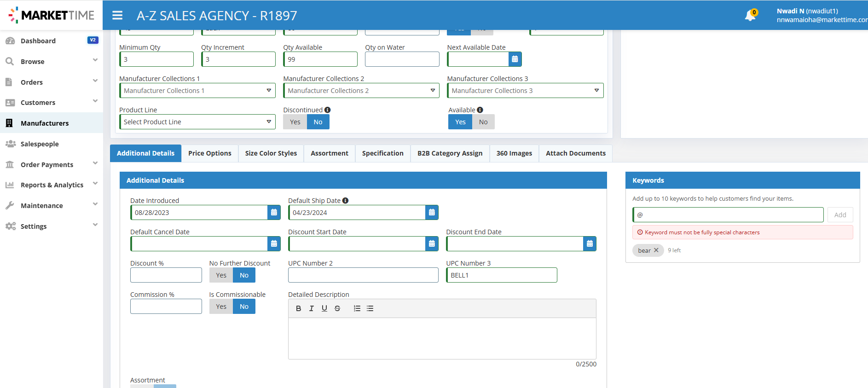
Task: Insert numbered list in description editor
Action: 357,308
